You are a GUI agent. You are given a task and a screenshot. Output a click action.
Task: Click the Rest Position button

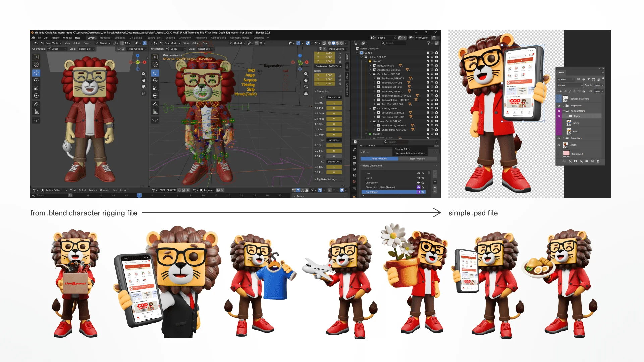[x=418, y=159]
